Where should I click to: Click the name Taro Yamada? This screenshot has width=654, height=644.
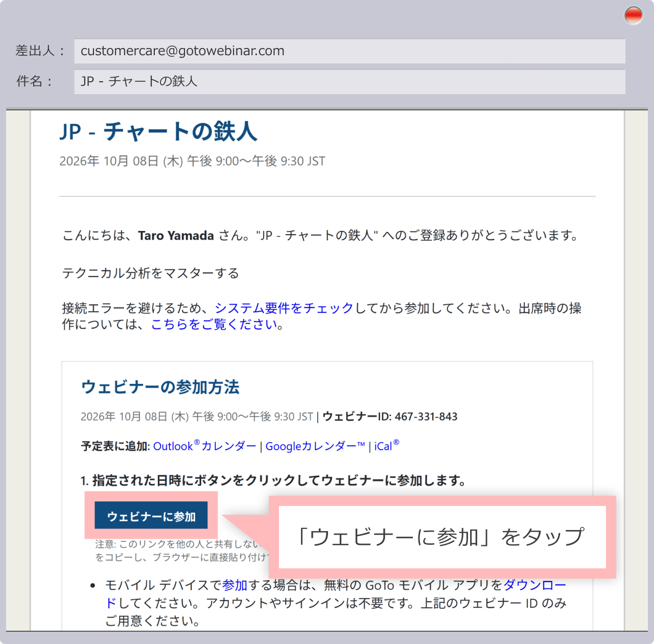(x=176, y=236)
